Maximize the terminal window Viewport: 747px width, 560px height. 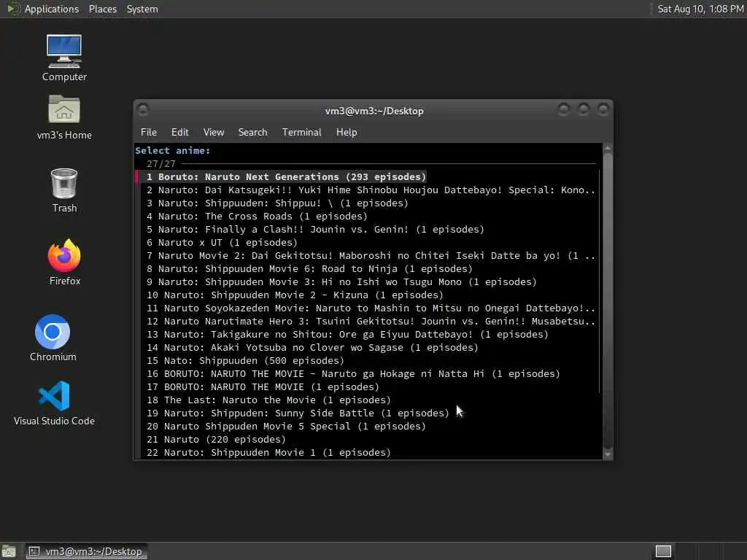tap(584, 110)
